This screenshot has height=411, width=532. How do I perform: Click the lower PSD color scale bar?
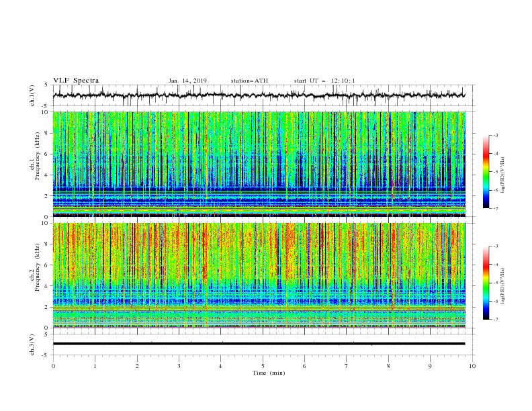(x=486, y=283)
